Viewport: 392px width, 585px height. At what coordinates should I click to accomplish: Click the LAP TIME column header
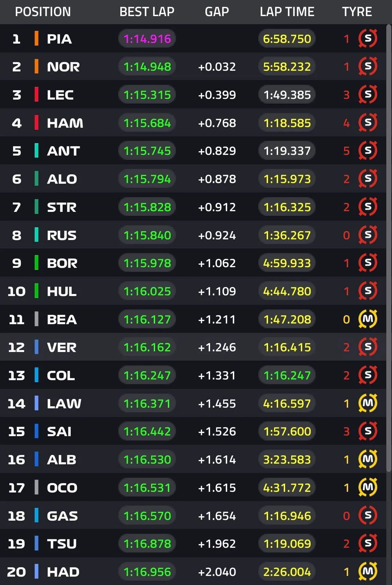coord(287,12)
